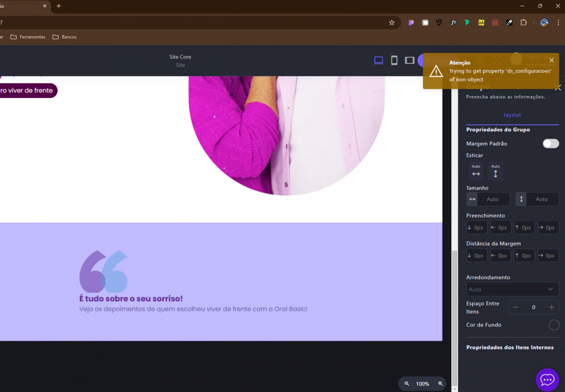Pick the Cor de Fundo color swatch
Screen dimensions: 565x392
pyautogui.click(x=554, y=325)
